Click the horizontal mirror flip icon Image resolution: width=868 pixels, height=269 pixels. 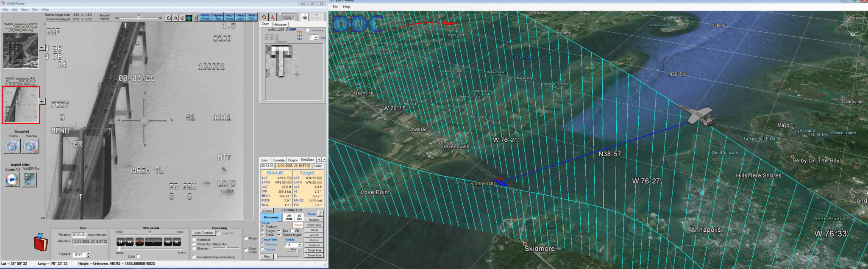click(175, 18)
